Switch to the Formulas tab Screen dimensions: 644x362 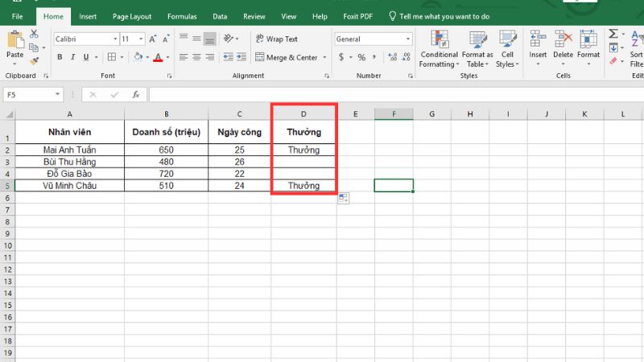click(x=182, y=16)
